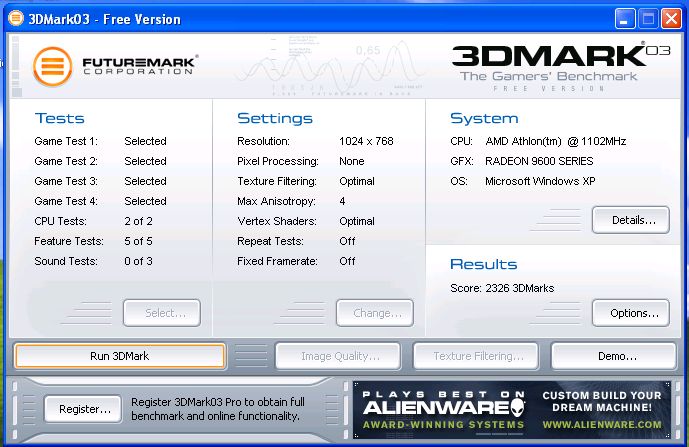Screen dimensions: 689x447
Task: Open the Alienware banner advertisement
Action: [512, 410]
